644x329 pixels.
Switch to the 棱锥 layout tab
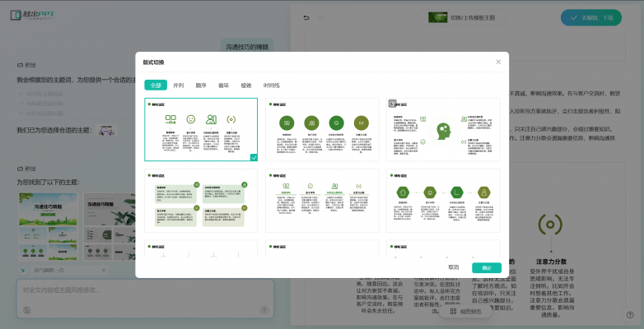coord(246,85)
